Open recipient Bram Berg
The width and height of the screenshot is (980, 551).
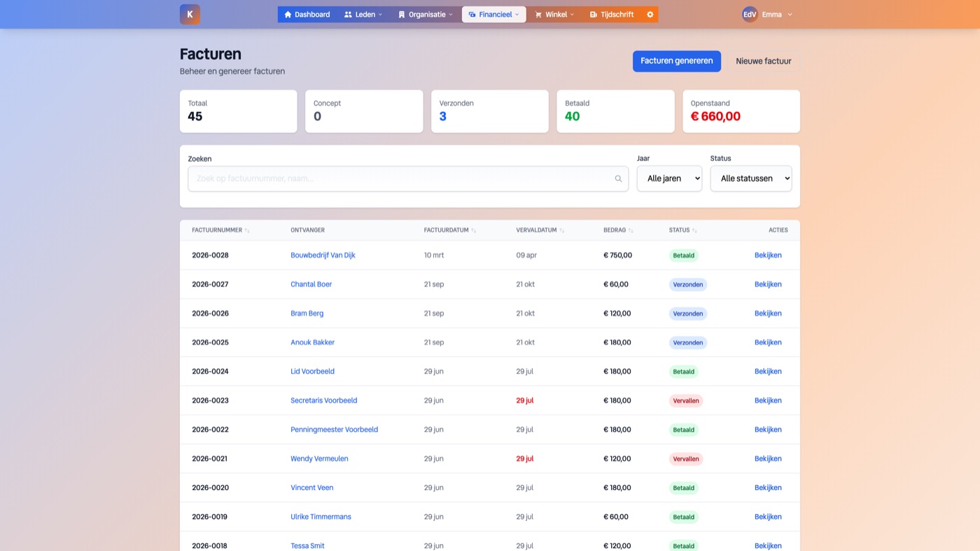pos(307,314)
